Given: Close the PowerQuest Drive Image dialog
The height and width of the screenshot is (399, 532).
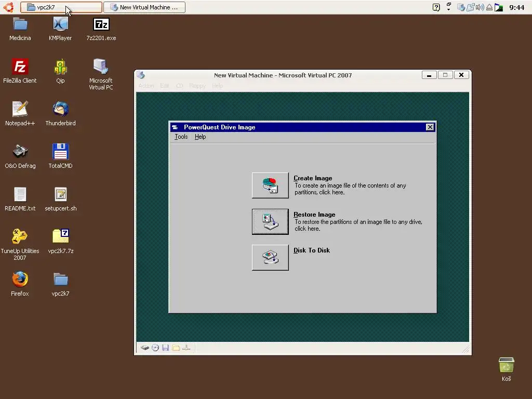Looking at the screenshot, I should pyautogui.click(x=430, y=127).
